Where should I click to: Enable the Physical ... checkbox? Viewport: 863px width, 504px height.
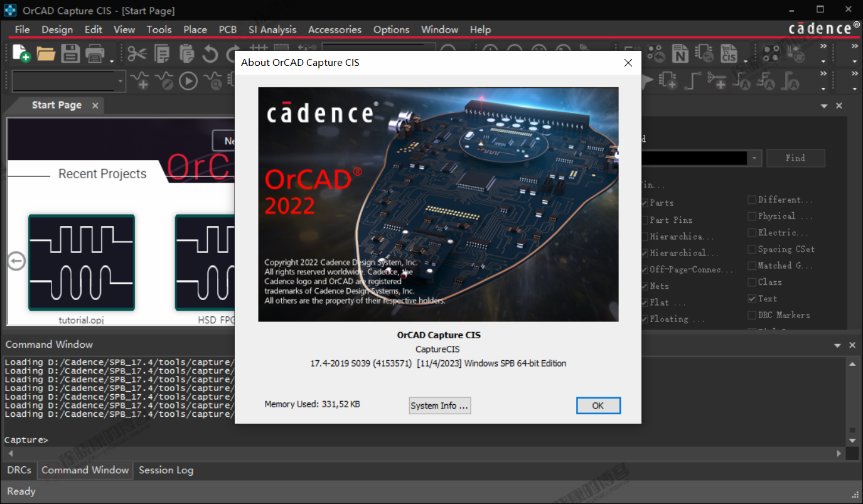point(752,217)
